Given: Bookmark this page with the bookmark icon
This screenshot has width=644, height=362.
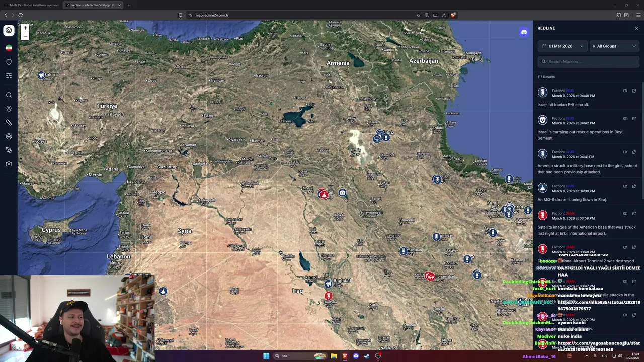Looking at the screenshot, I should point(180,15).
